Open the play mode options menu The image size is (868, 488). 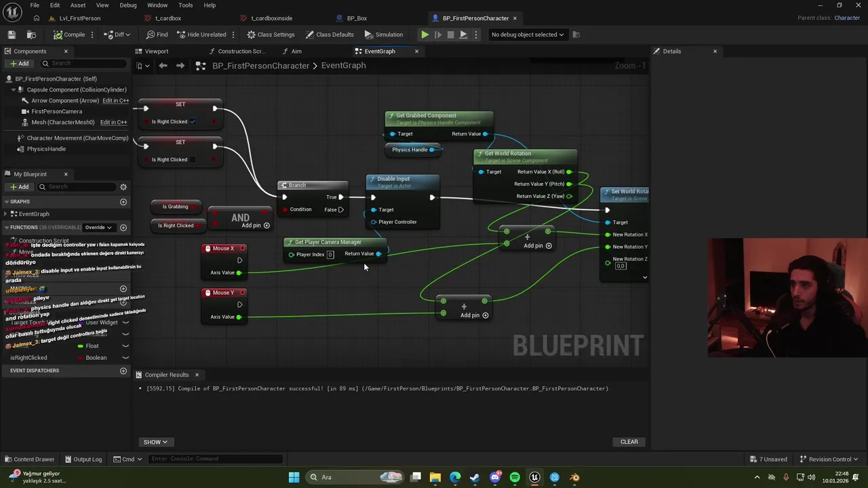[476, 35]
